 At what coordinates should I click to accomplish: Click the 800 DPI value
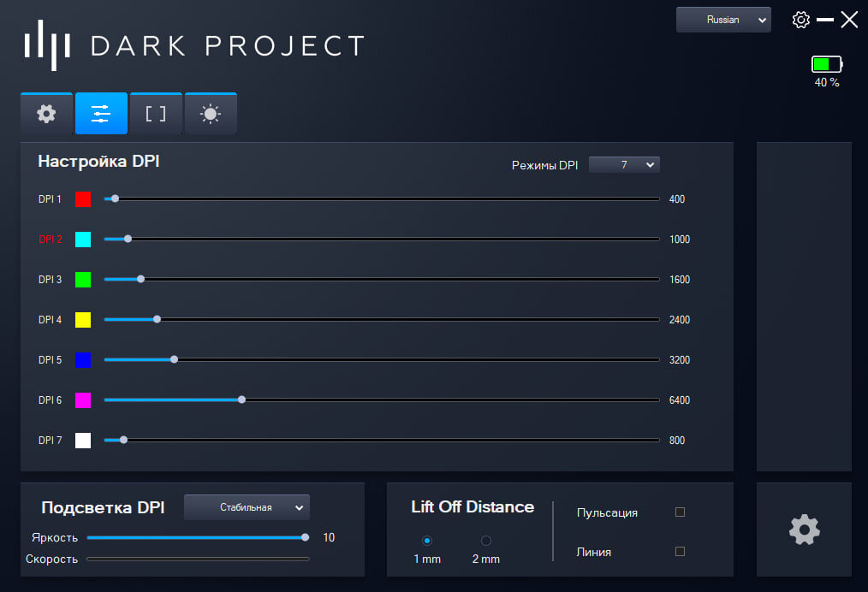click(x=676, y=441)
